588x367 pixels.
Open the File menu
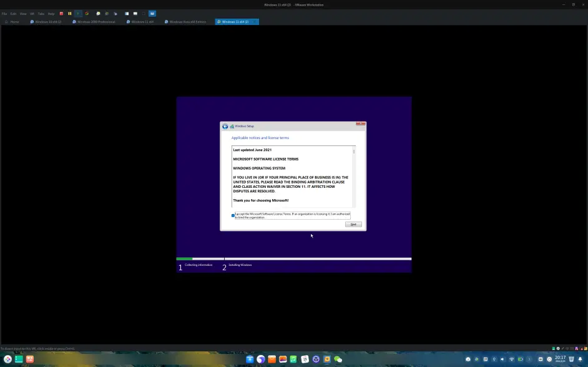(4, 14)
